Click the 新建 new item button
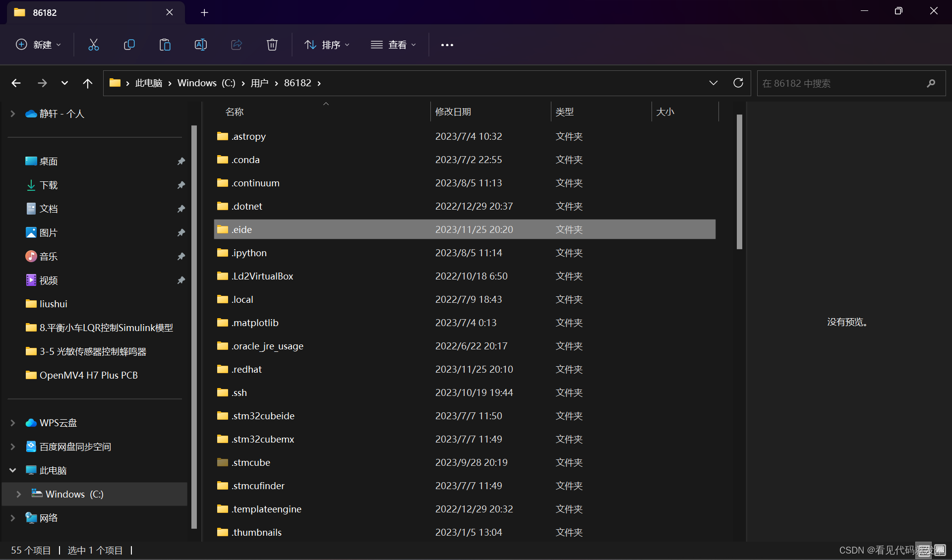Viewport: 952px width, 560px height. (38, 45)
